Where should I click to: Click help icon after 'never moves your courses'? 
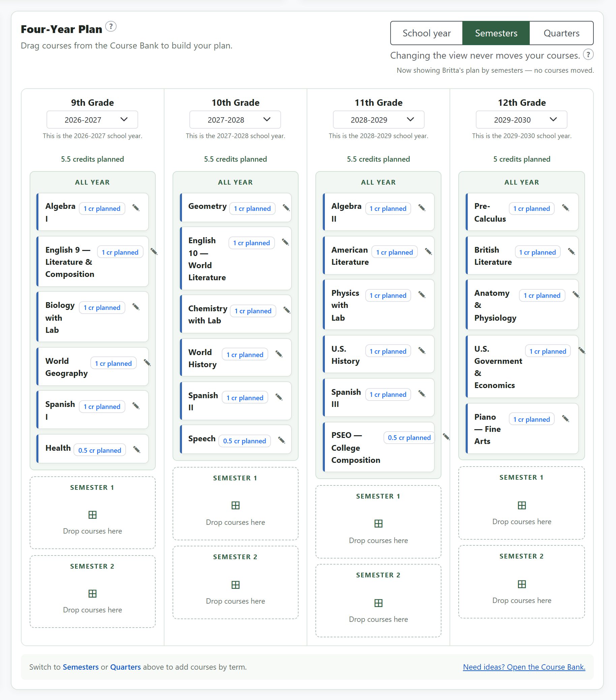[x=588, y=55]
